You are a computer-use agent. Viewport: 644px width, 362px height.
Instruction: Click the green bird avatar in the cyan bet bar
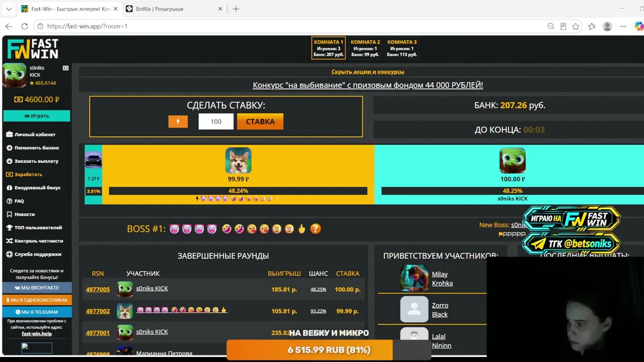512,160
